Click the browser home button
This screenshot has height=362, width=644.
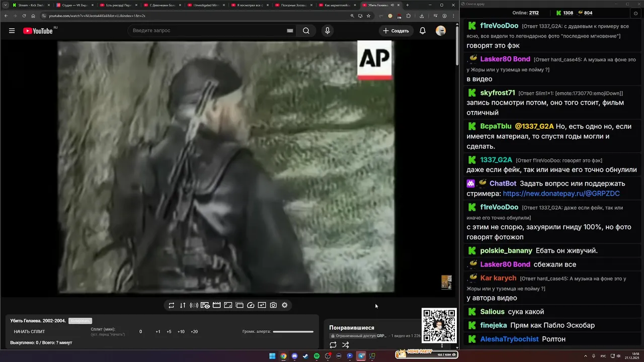[33, 16]
